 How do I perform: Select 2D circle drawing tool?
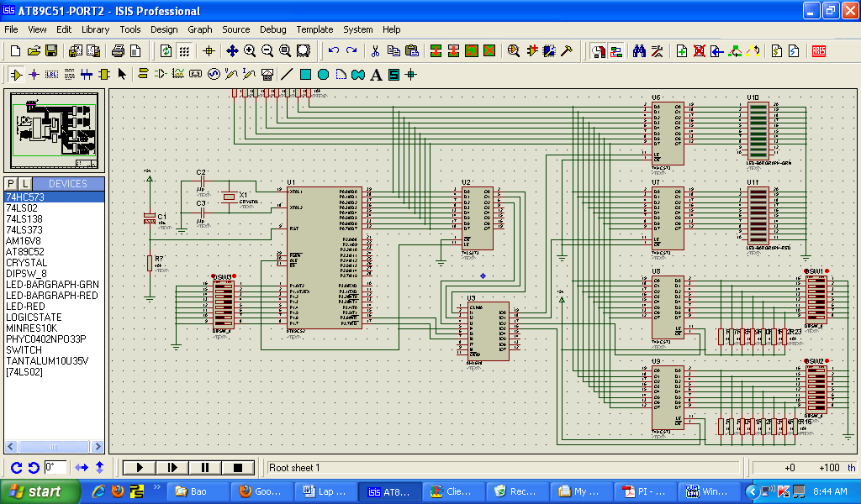323,74
